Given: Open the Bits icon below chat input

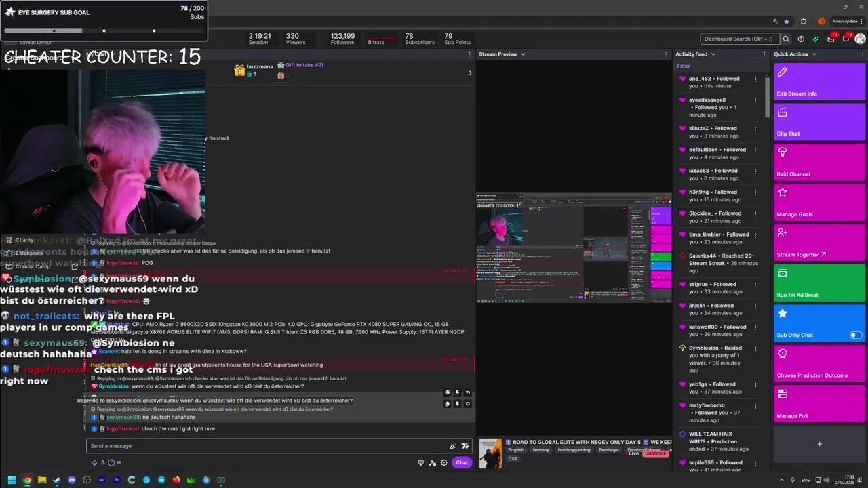Looking at the screenshot, I should 94,462.
